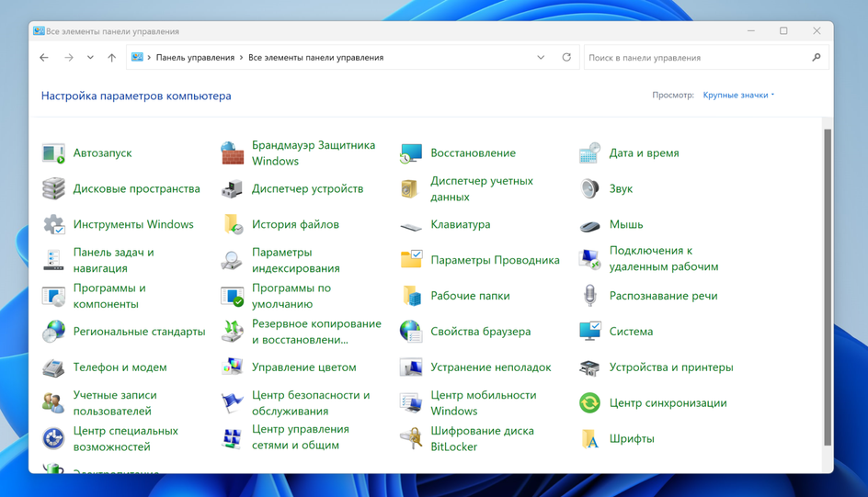
Task: Open the Устранение неполадок icon
Action: [x=411, y=367]
